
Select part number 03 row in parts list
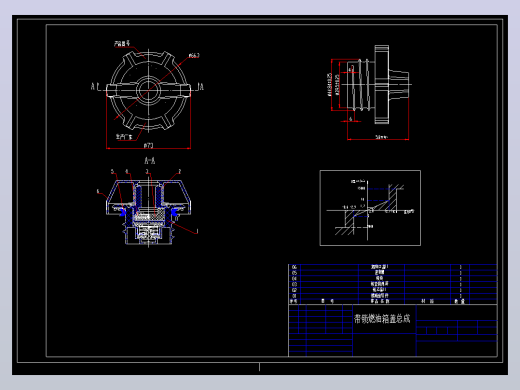point(392,284)
